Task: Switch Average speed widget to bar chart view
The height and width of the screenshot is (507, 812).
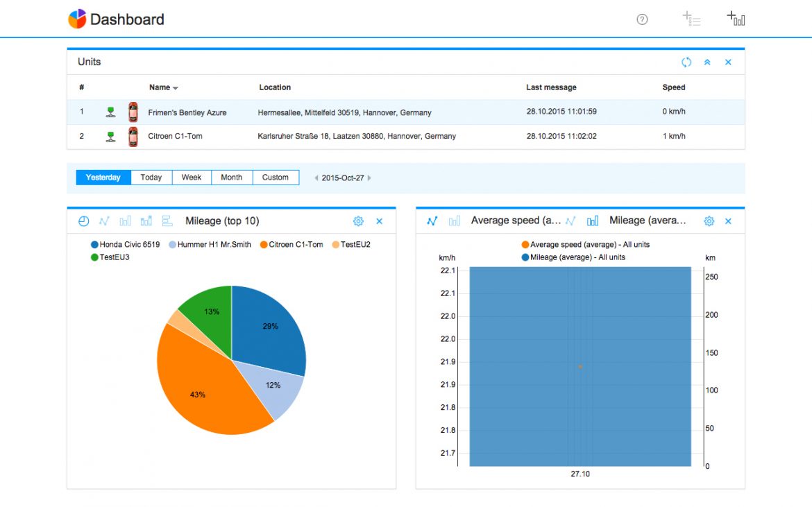Action: [x=454, y=220]
